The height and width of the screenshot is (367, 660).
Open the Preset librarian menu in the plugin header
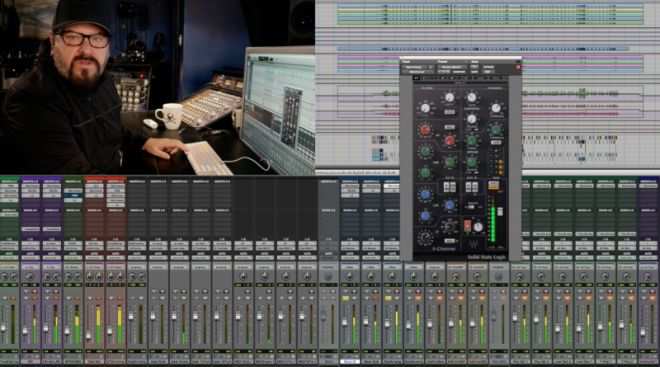[452, 67]
